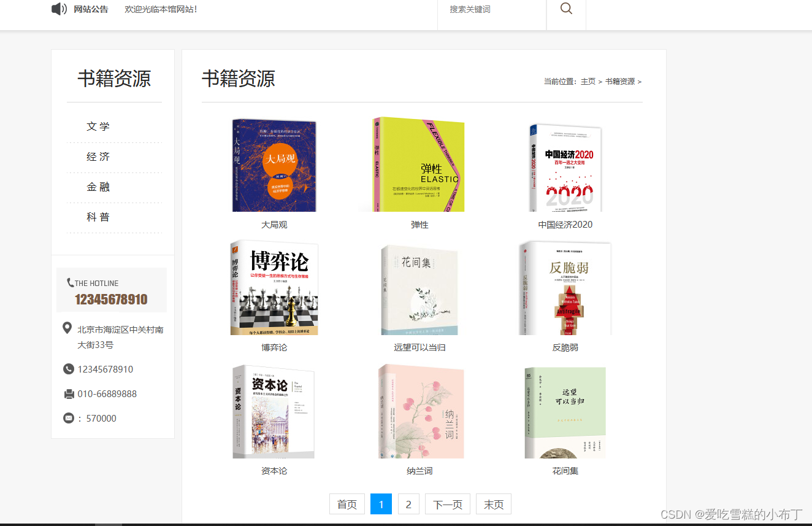Click the envelope icon beside 570000
Screen dimensions: 812x526
[68, 417]
